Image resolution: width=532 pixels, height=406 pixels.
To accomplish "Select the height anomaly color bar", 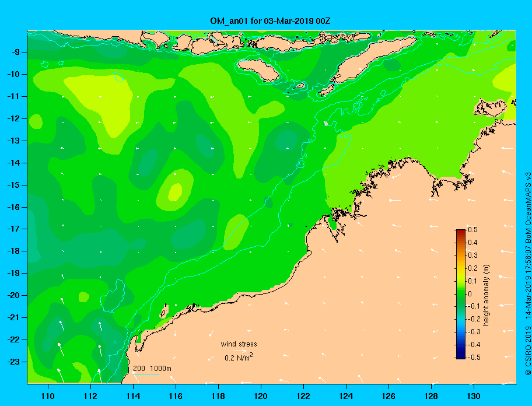I will (461, 294).
